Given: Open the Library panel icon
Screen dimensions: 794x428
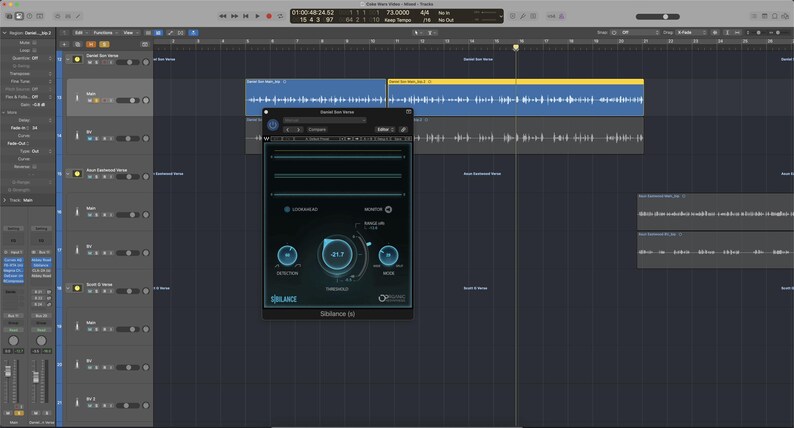Looking at the screenshot, I should (9, 16).
